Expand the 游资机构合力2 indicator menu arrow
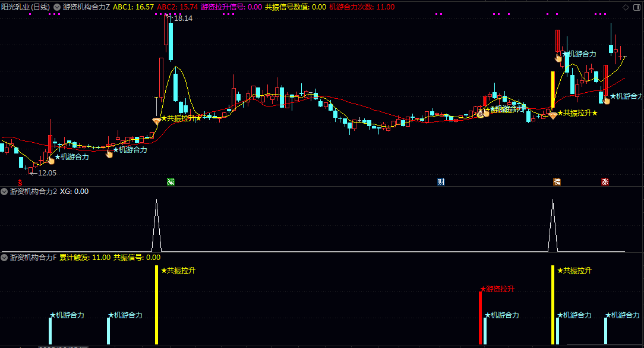644x348 pixels. (x=4, y=192)
